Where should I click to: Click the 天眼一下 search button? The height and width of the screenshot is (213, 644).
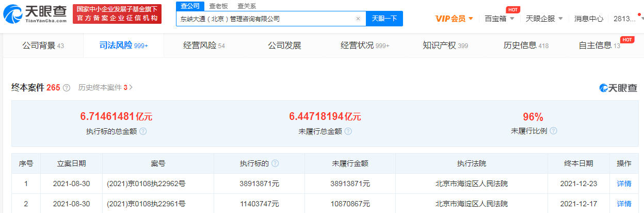[384, 19]
